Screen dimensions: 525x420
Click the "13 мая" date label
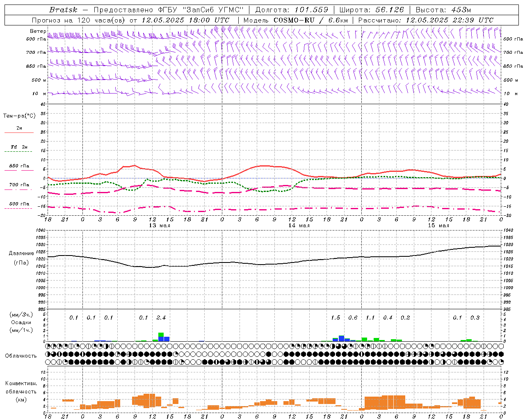[x=160, y=226]
